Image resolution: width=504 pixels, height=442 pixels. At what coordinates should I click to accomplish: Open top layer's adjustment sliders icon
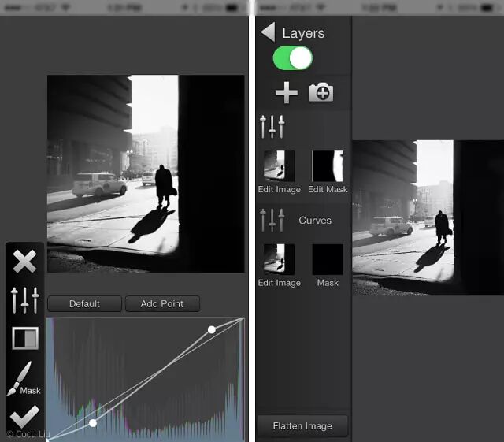pyautogui.click(x=272, y=127)
